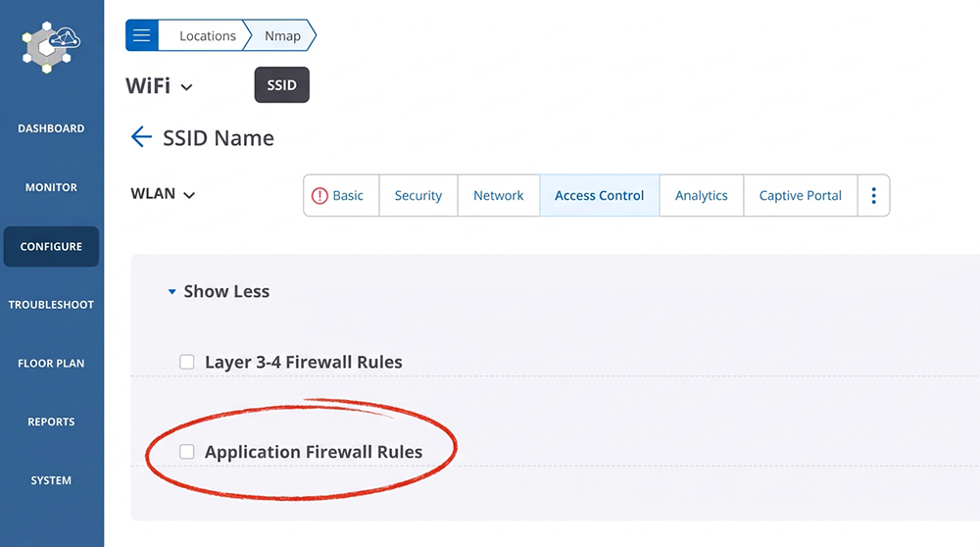Open the hamburger menu button
980x547 pixels.
pos(142,35)
